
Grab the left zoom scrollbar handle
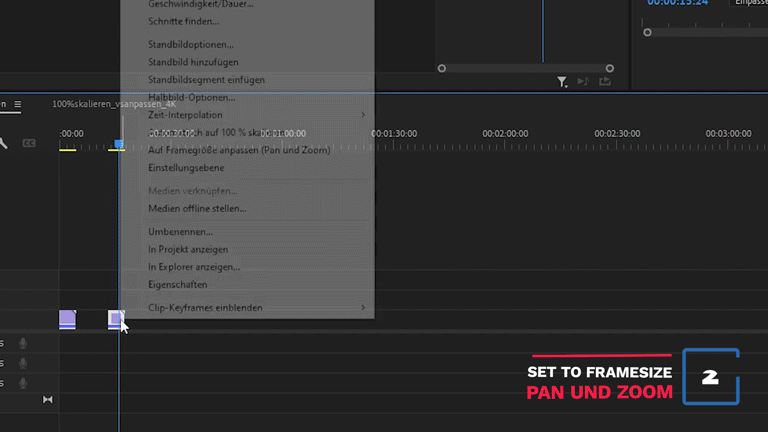442,69
